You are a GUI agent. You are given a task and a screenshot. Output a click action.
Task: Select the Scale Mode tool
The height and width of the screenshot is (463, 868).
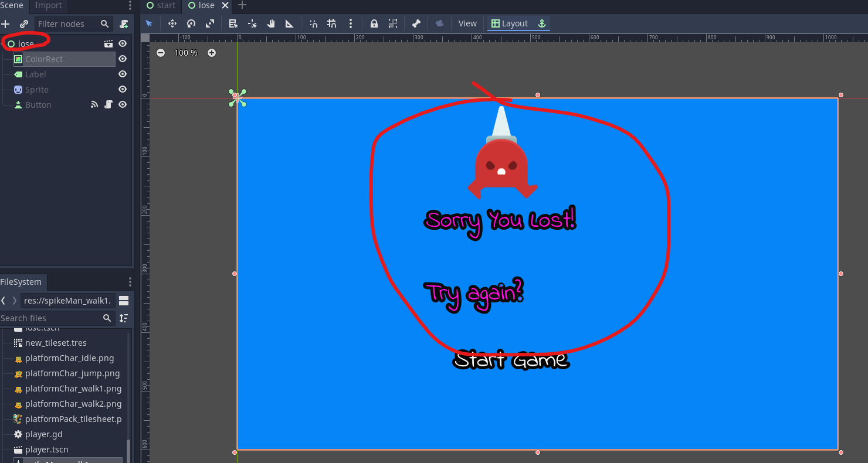tap(210, 23)
